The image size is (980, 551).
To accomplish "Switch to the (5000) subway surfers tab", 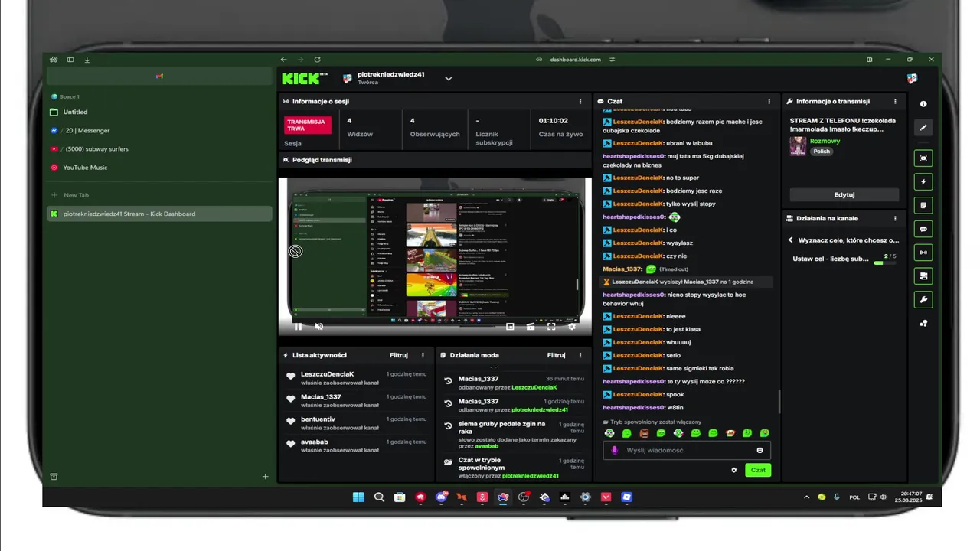I will [x=159, y=148].
